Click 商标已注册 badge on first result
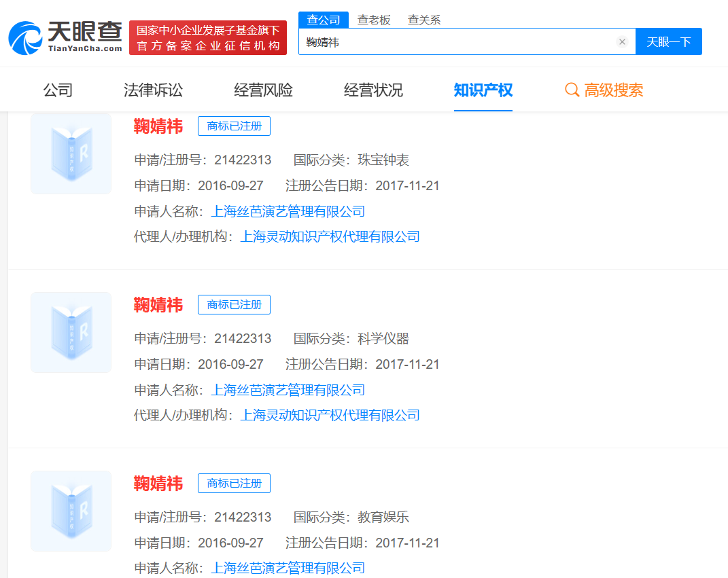728x578 pixels. click(x=234, y=126)
